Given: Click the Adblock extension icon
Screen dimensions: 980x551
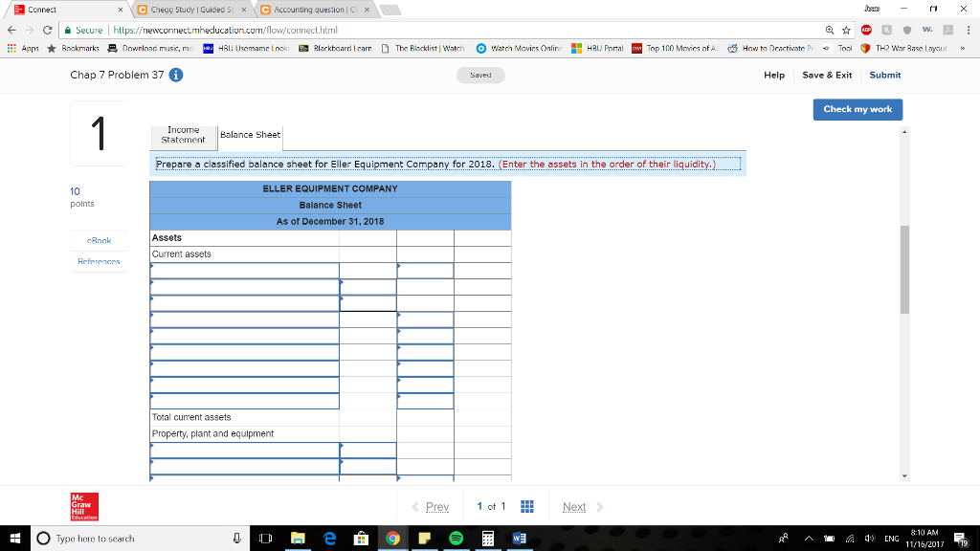Looking at the screenshot, I should point(866,30).
